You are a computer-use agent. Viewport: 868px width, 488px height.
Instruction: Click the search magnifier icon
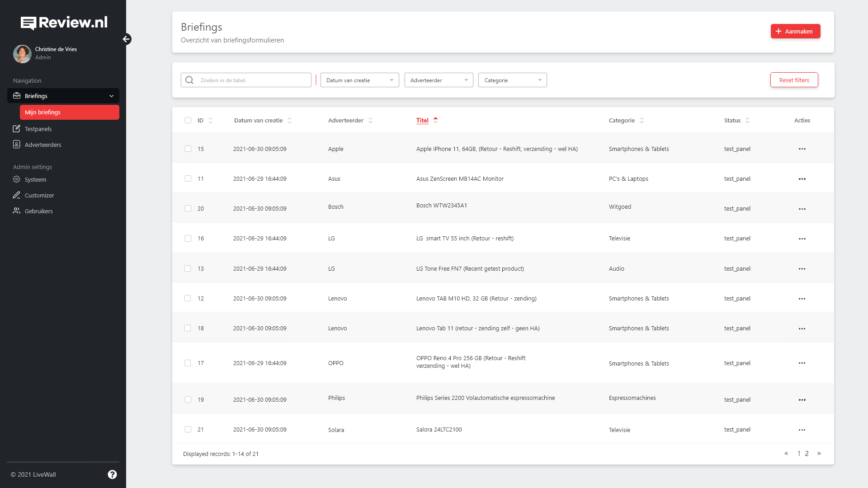coord(189,80)
